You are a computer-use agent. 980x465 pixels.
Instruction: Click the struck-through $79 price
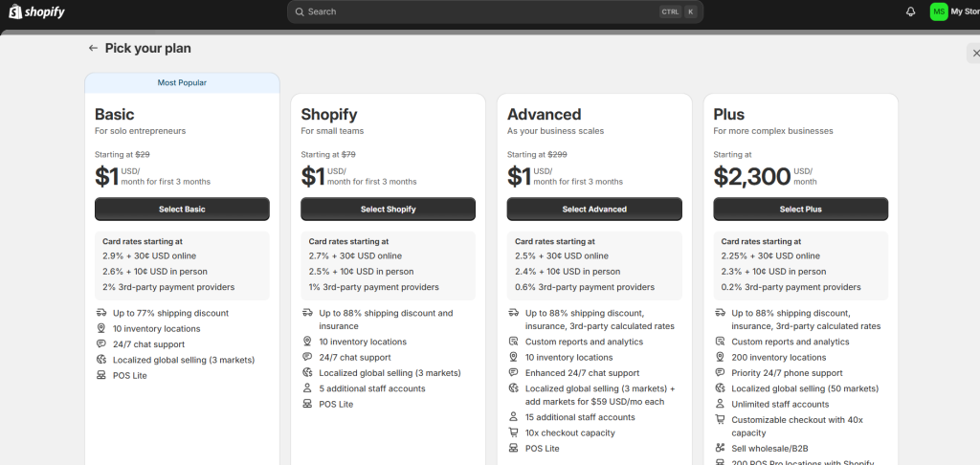pyautogui.click(x=348, y=154)
